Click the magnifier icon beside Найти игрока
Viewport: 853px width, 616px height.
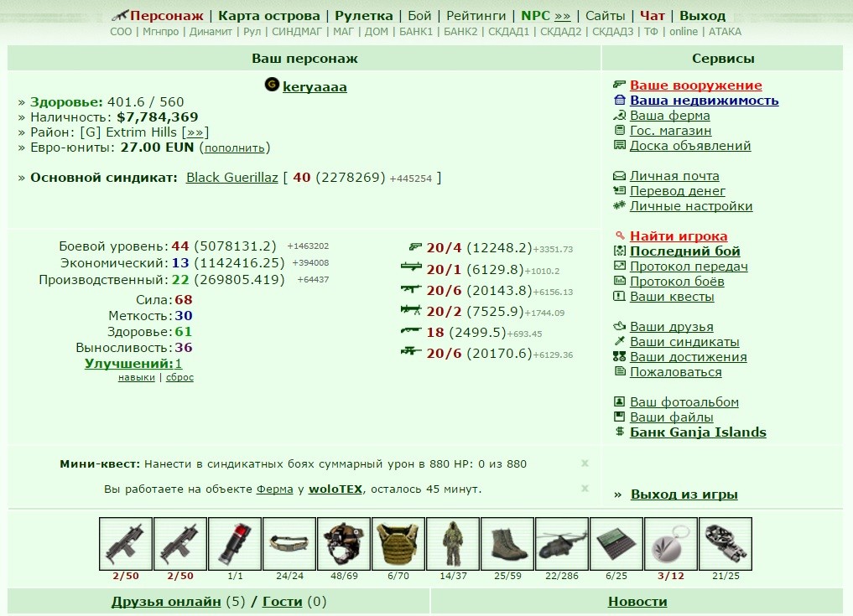pyautogui.click(x=620, y=236)
